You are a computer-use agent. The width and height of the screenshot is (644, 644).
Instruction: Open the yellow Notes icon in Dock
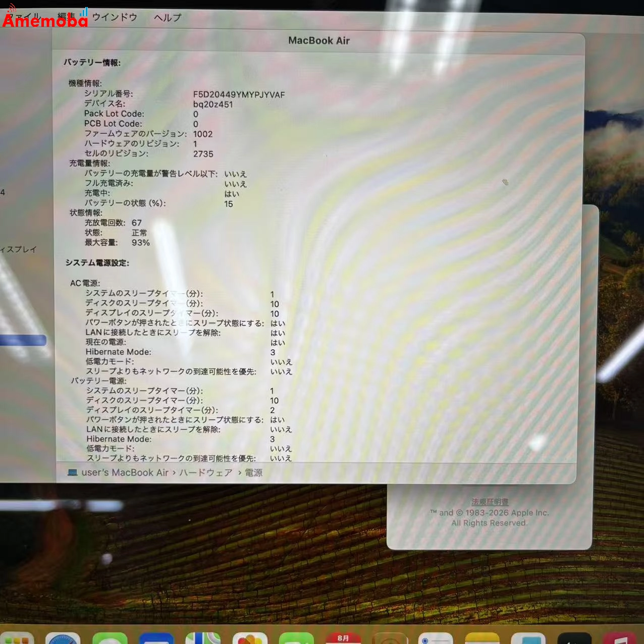tap(482, 638)
